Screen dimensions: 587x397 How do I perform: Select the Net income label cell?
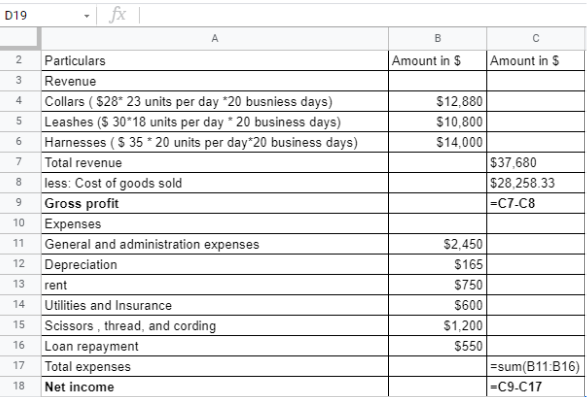(215, 387)
